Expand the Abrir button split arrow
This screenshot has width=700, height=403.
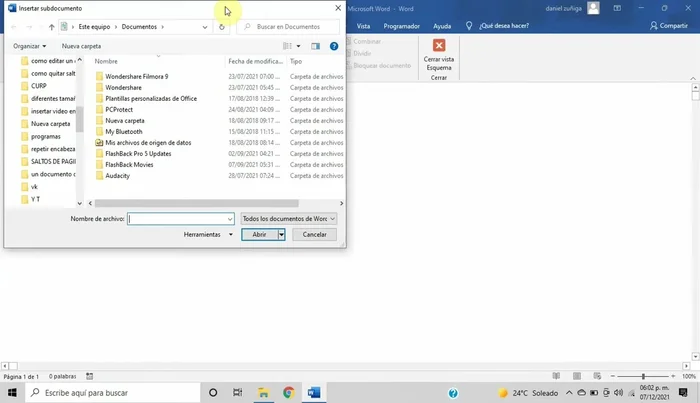point(281,234)
